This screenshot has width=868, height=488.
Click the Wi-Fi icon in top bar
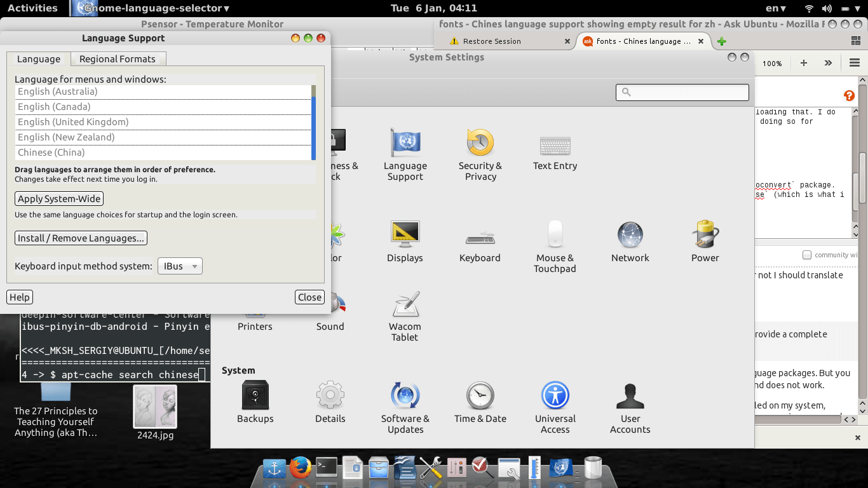pyautogui.click(x=809, y=8)
